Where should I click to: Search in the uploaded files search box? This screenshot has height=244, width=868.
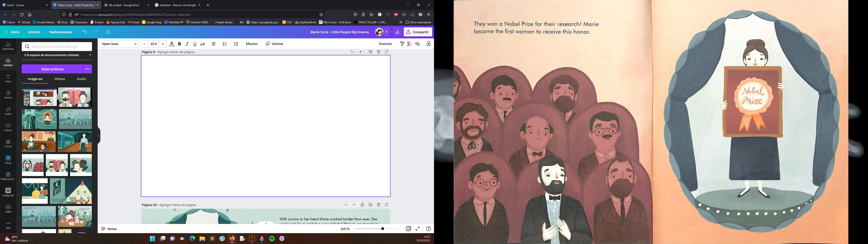click(57, 47)
